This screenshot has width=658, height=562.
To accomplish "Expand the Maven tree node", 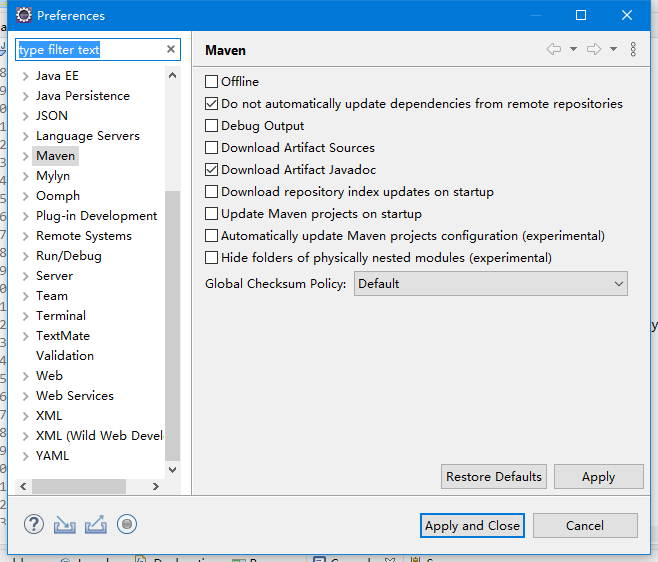I will coord(26,156).
